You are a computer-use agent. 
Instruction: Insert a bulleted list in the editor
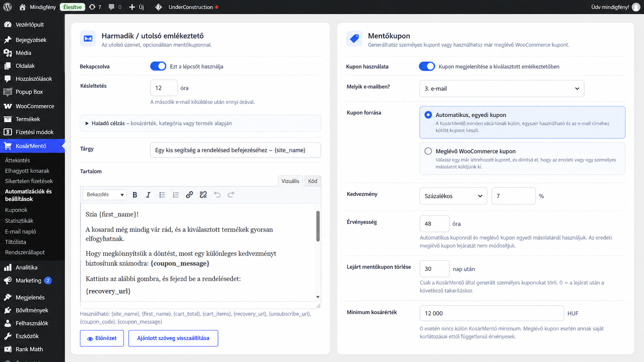[x=162, y=195]
